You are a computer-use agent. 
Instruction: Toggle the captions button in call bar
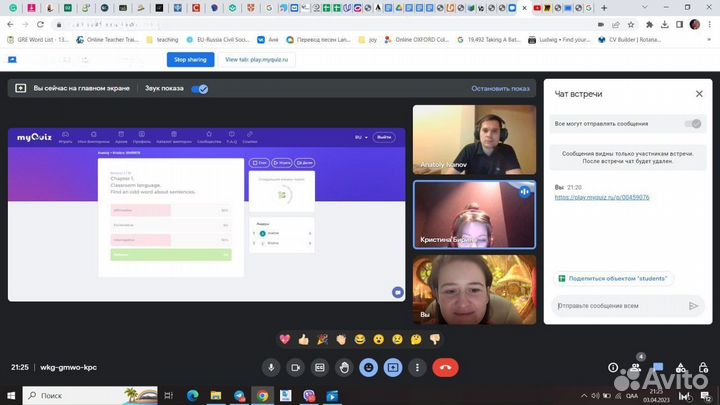coord(320,367)
